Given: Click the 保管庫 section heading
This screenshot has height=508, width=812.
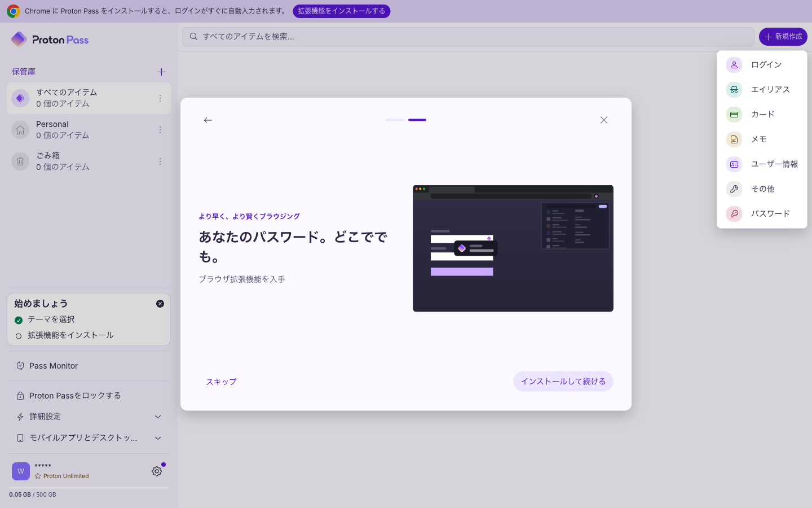Looking at the screenshot, I should coord(24,72).
